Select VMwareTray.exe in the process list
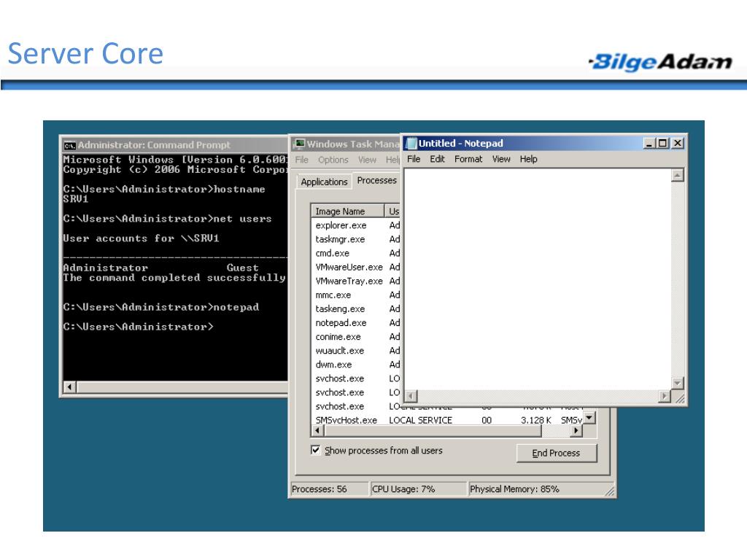The image size is (747, 560). point(349,281)
